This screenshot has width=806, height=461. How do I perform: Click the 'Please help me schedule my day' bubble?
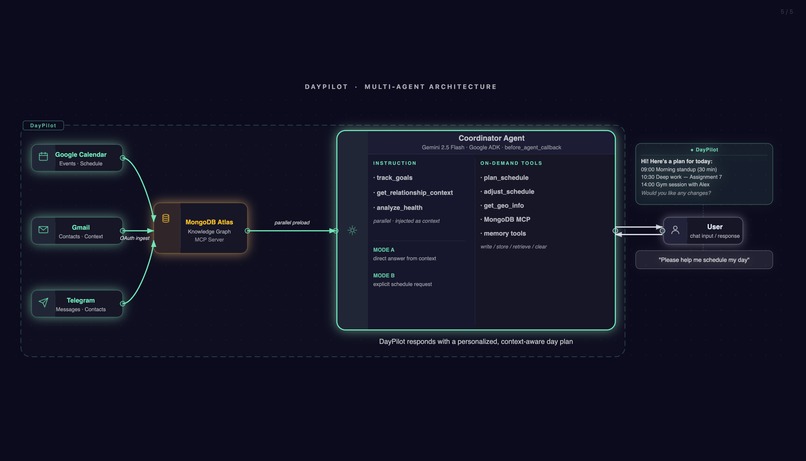(x=704, y=260)
